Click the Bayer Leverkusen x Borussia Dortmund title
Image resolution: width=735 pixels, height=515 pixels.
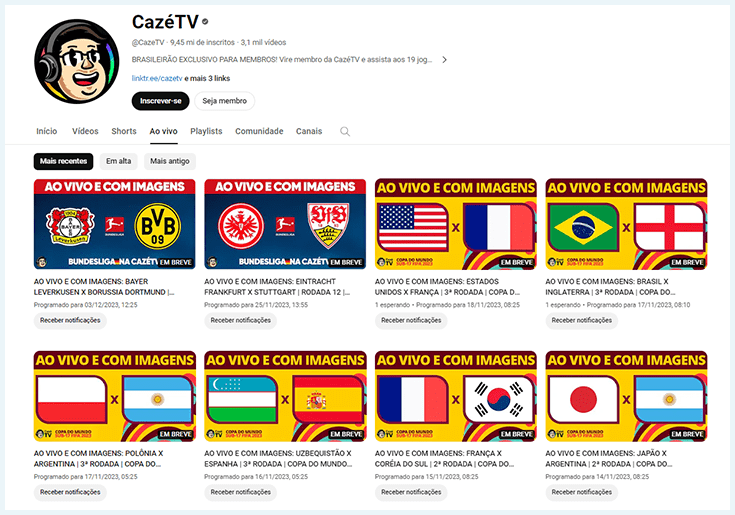click(104, 287)
